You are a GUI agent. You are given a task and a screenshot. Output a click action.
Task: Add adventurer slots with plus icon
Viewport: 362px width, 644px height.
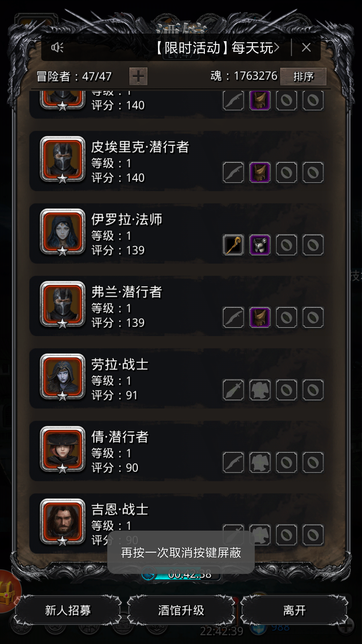[x=138, y=76]
